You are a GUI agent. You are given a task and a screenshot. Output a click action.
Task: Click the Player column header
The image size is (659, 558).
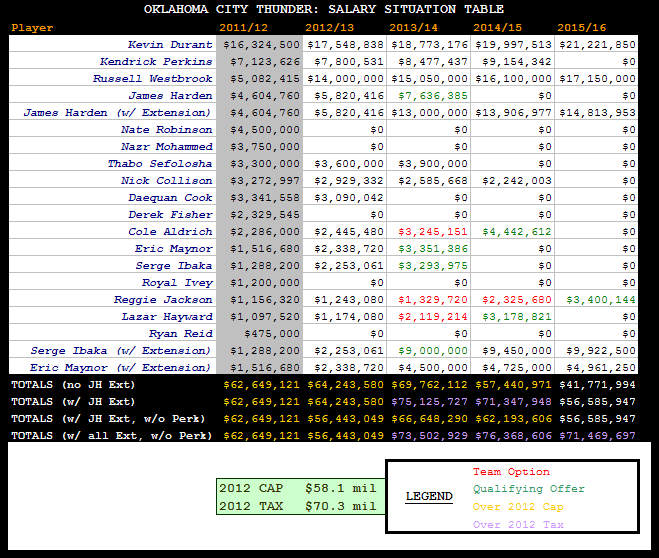[32, 28]
